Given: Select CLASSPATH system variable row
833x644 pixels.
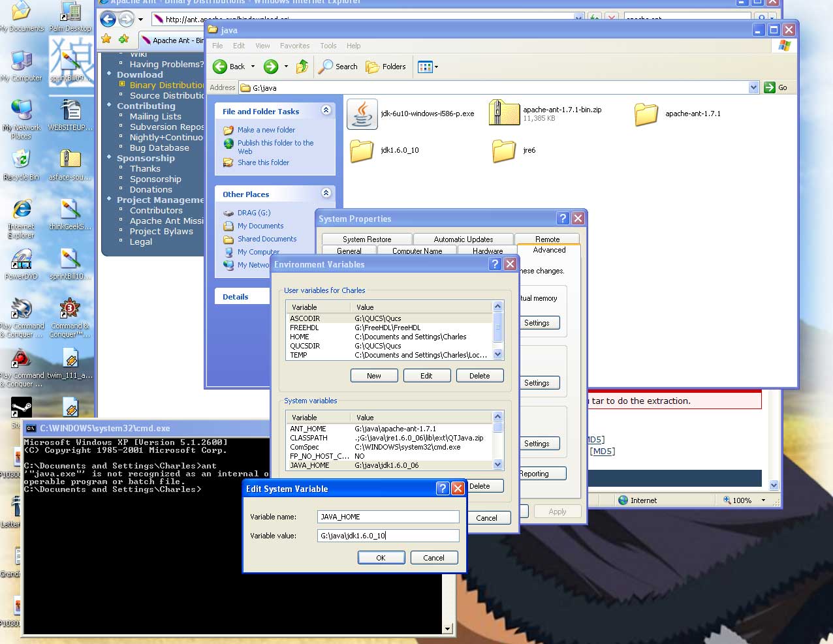Looking at the screenshot, I should [390, 438].
